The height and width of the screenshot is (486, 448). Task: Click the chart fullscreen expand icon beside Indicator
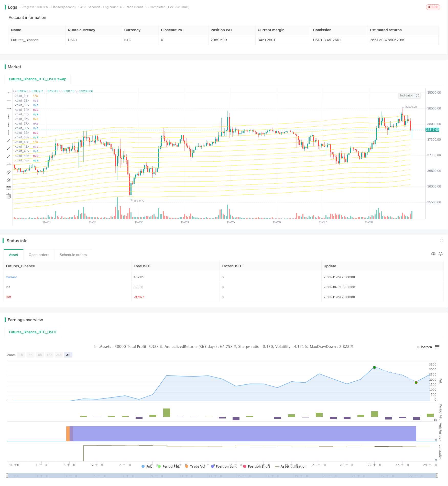coord(418,95)
